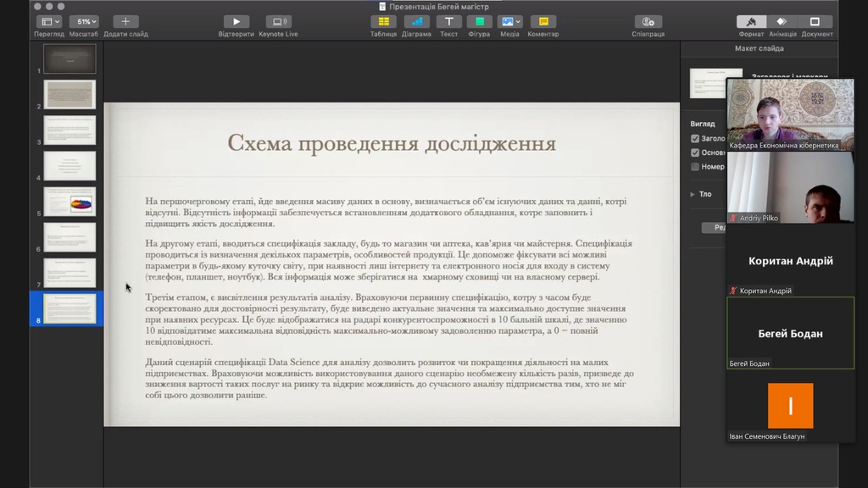Add a comment with Коментар icon
This screenshot has height=488, width=868.
click(542, 22)
